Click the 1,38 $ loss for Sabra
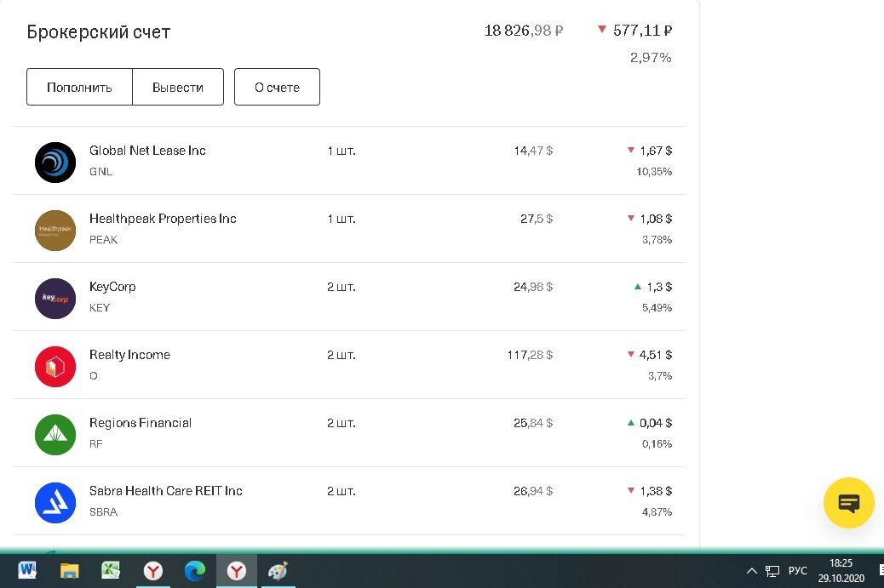Screen dimensions: 884x588 tap(650, 491)
